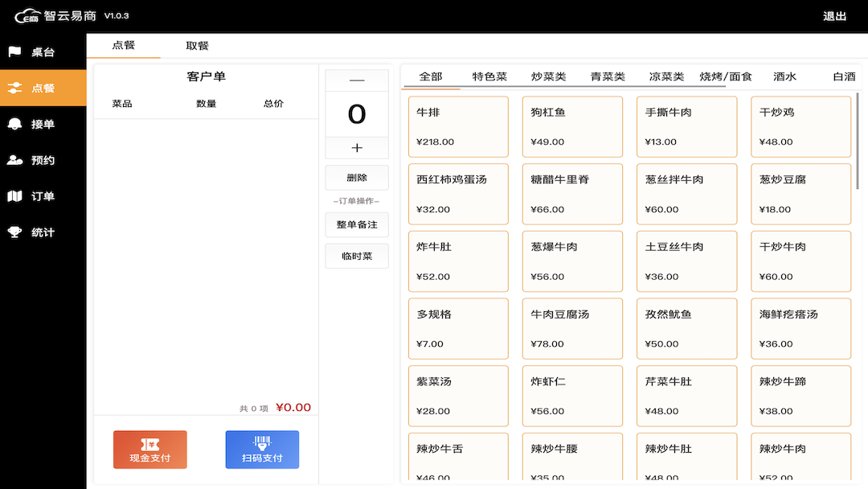Click the 智云易商 cloud logo

[x=28, y=16]
